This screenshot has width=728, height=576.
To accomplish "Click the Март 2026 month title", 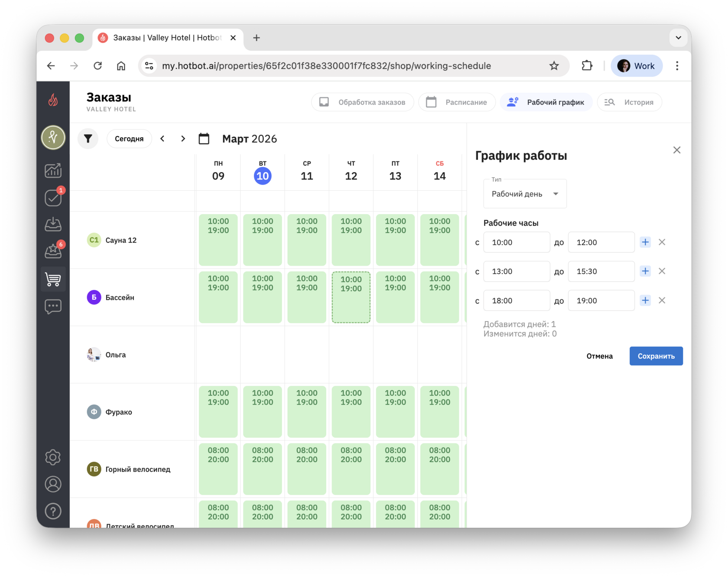I will [x=250, y=139].
